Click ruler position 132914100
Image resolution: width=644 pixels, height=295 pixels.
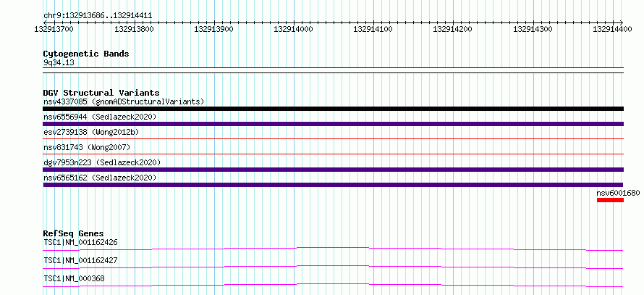[373, 29]
